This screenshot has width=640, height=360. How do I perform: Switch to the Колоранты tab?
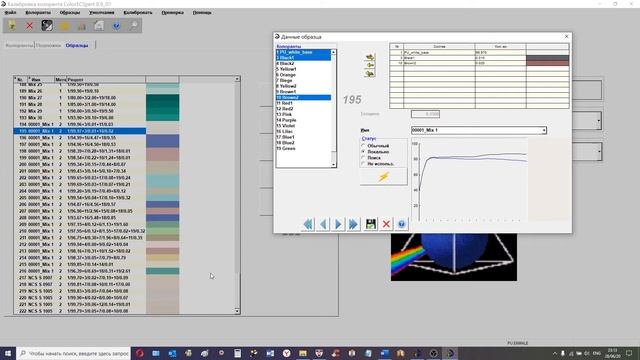tap(19, 45)
